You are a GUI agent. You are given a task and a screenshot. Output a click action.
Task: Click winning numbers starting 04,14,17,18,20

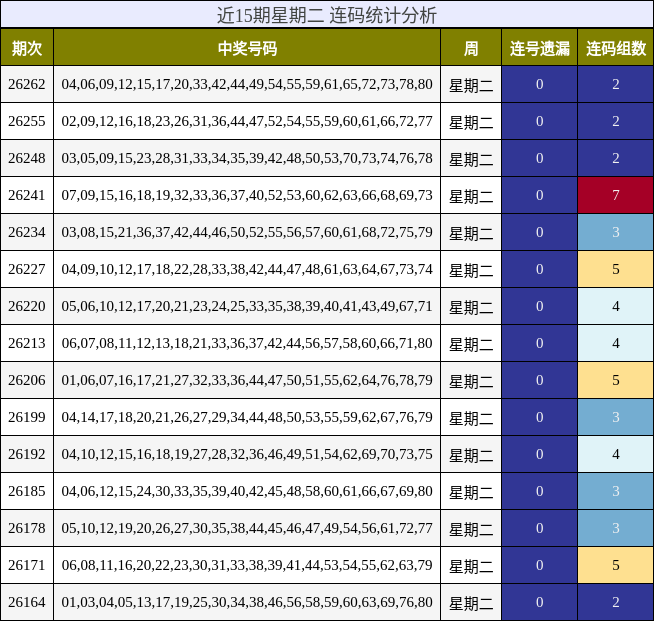[x=247, y=417]
